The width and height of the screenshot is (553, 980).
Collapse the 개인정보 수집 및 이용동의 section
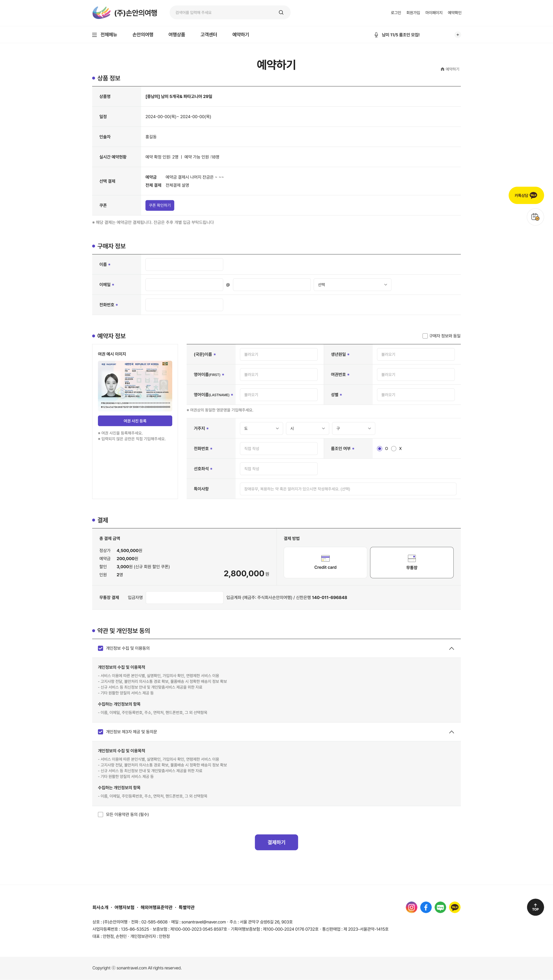[x=451, y=648]
